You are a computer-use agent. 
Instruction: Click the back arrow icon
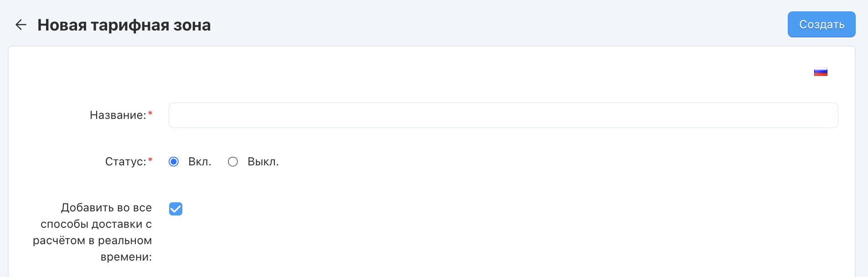point(21,25)
